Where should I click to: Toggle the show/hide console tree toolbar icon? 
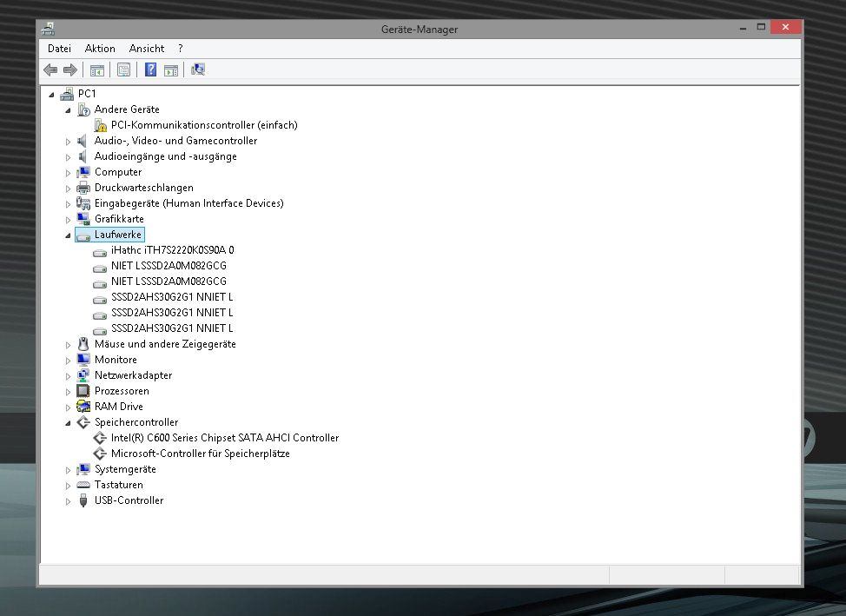click(x=97, y=70)
